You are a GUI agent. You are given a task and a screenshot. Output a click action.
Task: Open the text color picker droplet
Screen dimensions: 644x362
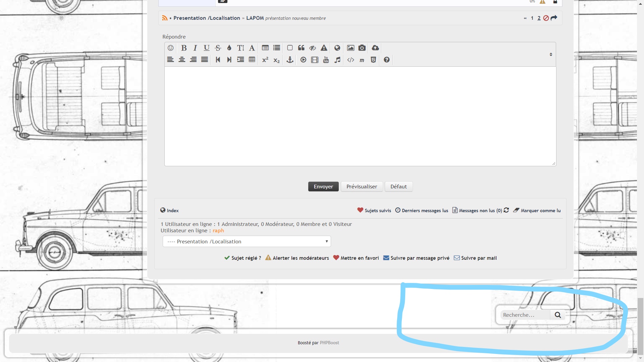[x=229, y=48]
